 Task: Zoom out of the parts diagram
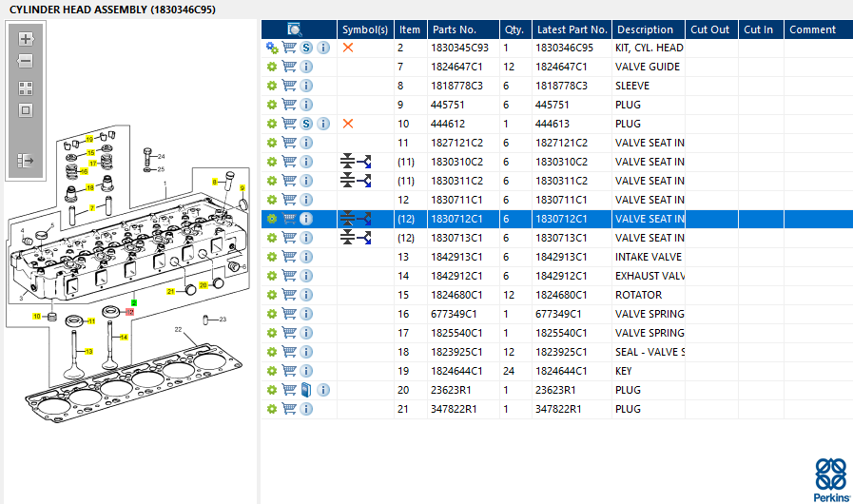[x=26, y=62]
